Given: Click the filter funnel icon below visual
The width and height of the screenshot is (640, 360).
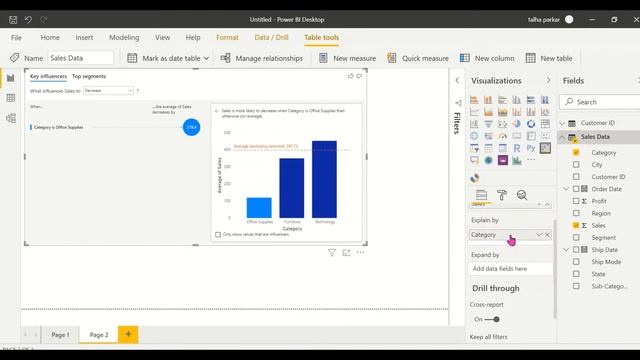Looking at the screenshot, I should (332, 253).
